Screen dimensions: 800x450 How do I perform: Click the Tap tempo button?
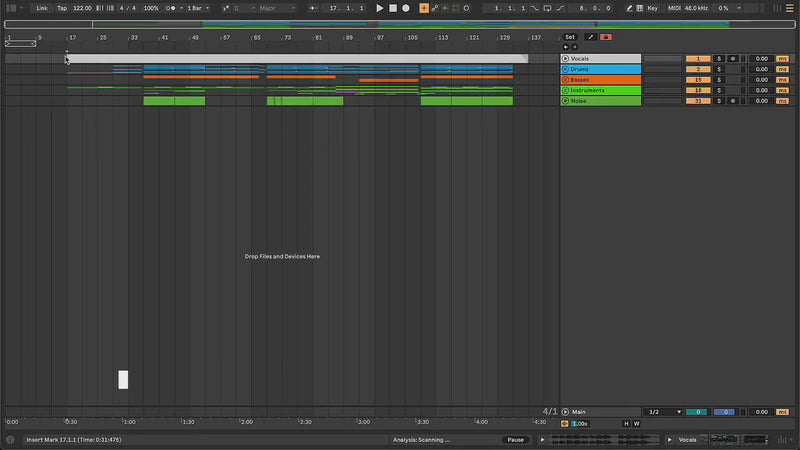[61, 8]
